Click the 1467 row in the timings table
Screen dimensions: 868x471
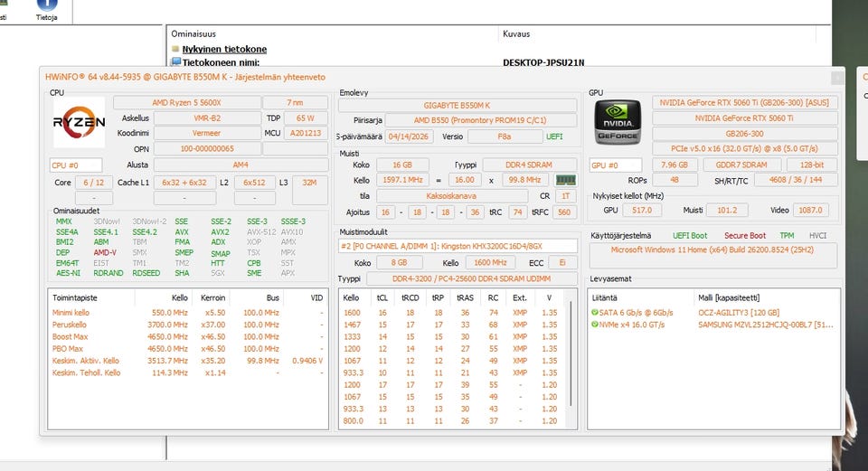[452, 325]
